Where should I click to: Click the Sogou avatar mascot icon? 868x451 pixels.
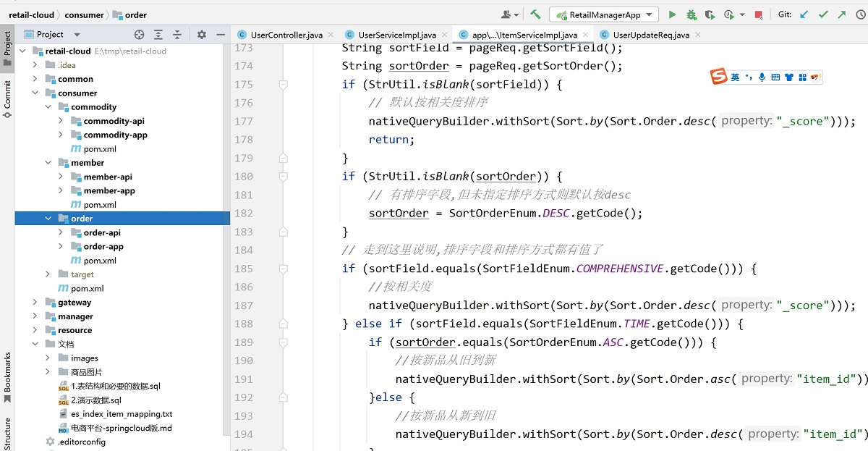(814, 77)
